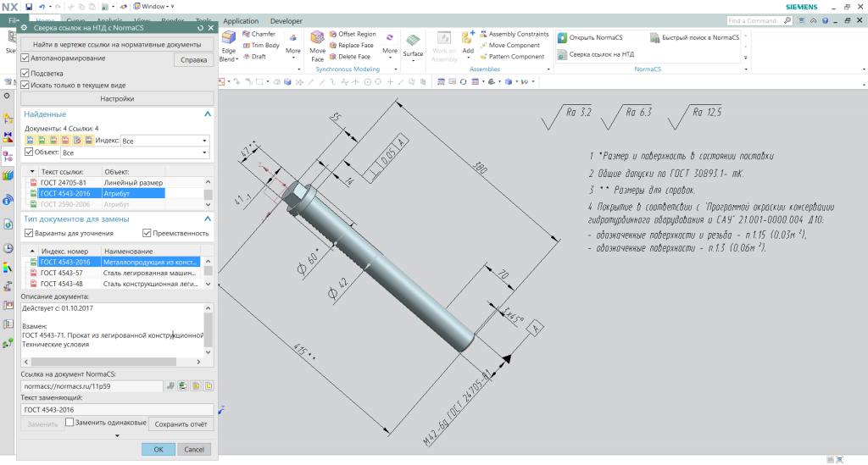This screenshot has width=868, height=465.
Task: Click Быстрый поиск в NormaCS button
Action: (x=694, y=37)
